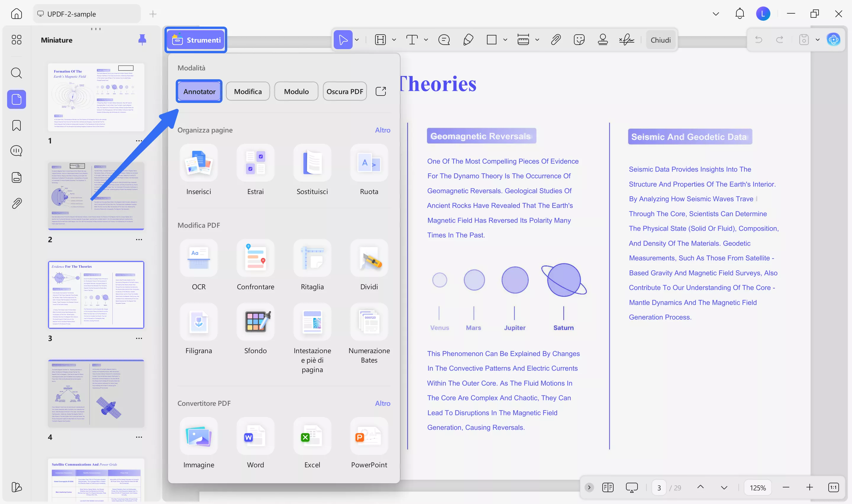This screenshot has width=852, height=504.
Task: Choose the stamp tool in the toolbar
Action: 603,40
